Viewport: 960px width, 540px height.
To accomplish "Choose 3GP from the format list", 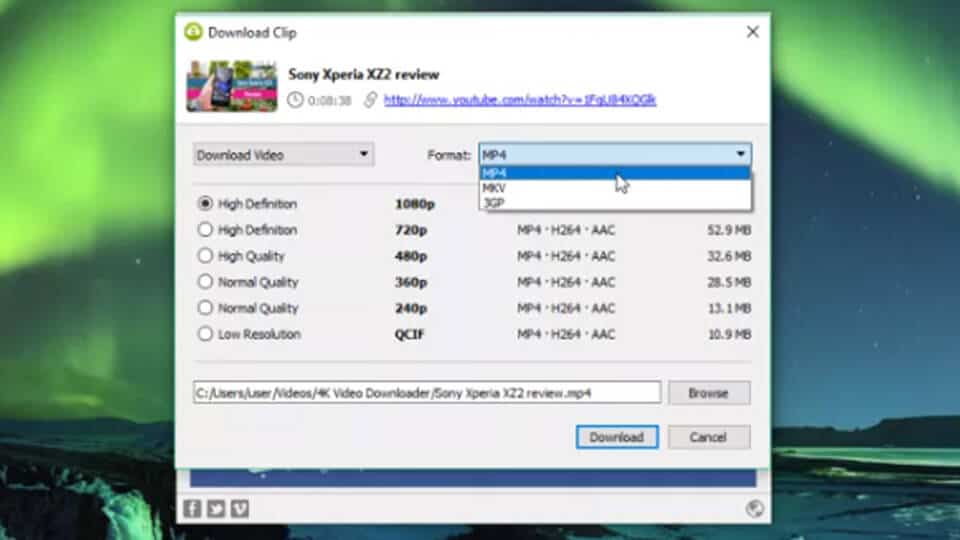I will coord(494,202).
